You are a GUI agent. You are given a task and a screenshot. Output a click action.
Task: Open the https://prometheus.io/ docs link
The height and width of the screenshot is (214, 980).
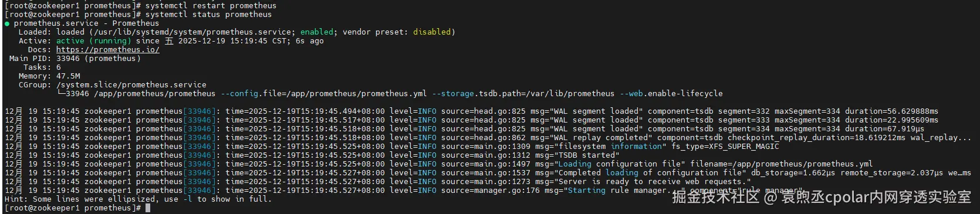[108, 50]
